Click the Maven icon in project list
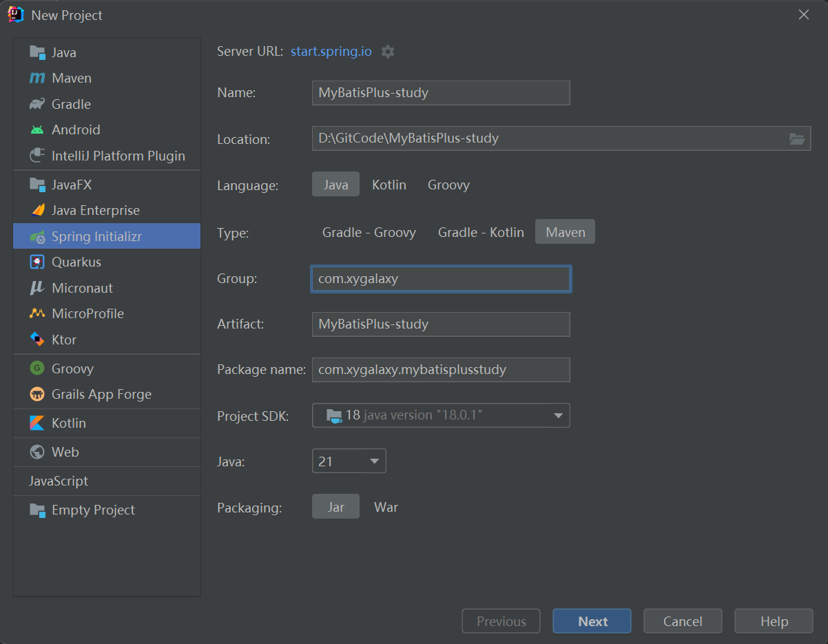Screen dimensions: 828x644 pyautogui.click(x=37, y=79)
